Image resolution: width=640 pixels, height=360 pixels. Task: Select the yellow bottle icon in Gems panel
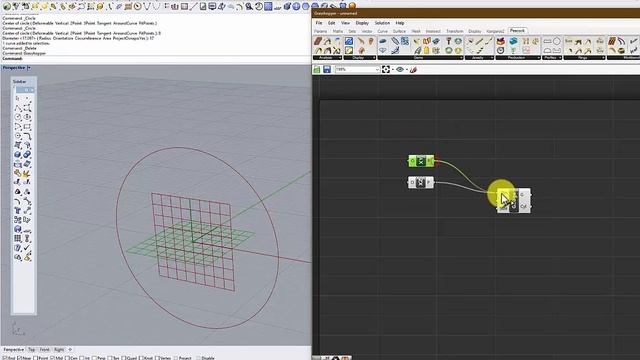point(426,50)
